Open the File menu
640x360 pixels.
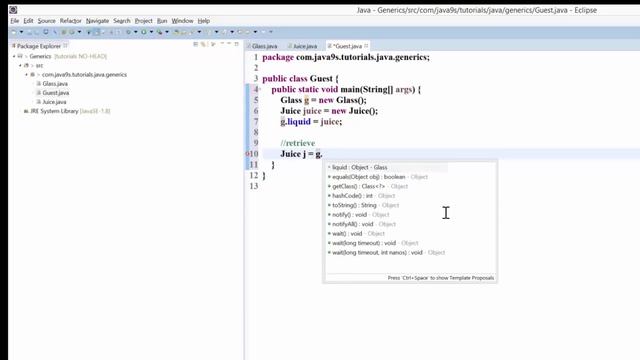coord(15,21)
